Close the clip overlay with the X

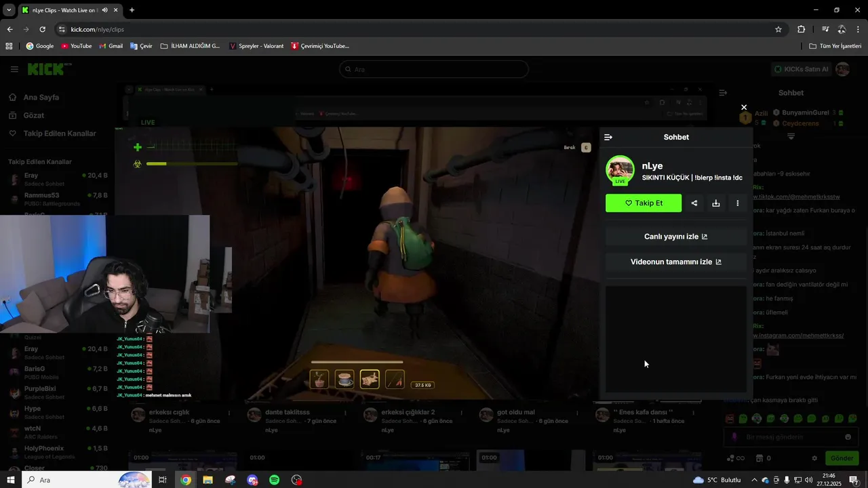pyautogui.click(x=744, y=107)
